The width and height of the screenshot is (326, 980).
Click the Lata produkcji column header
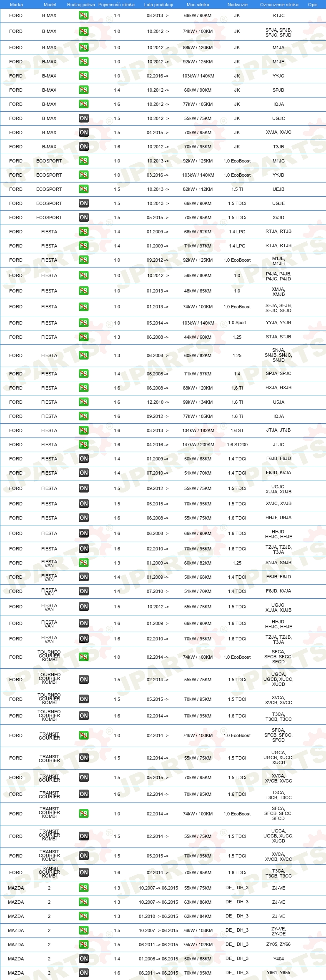click(158, 5)
